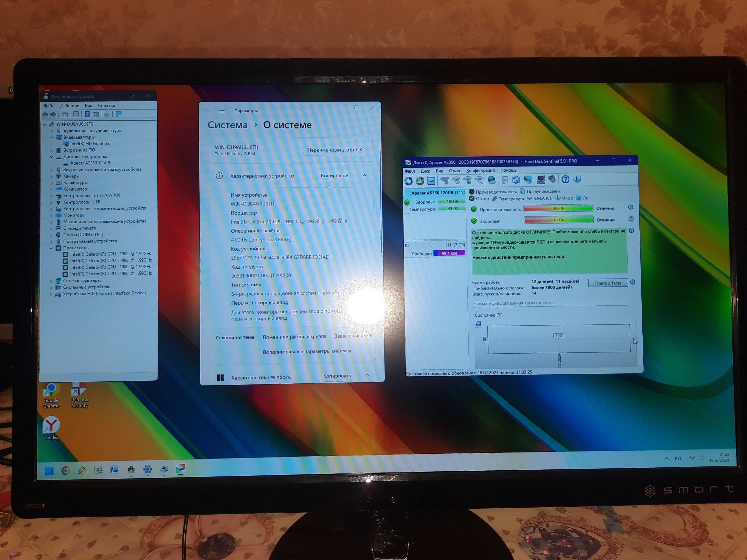Screen dimensions: 747x560
Task: Click Device Manager properties sheet icon
Action: 76,114
